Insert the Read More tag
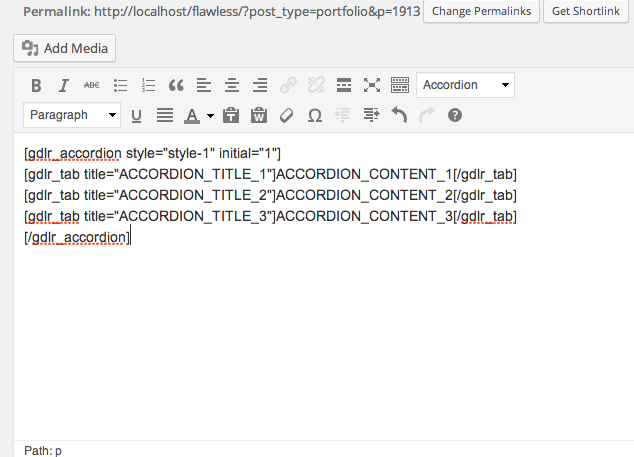Viewport: 634px width, 457px height. (344, 86)
